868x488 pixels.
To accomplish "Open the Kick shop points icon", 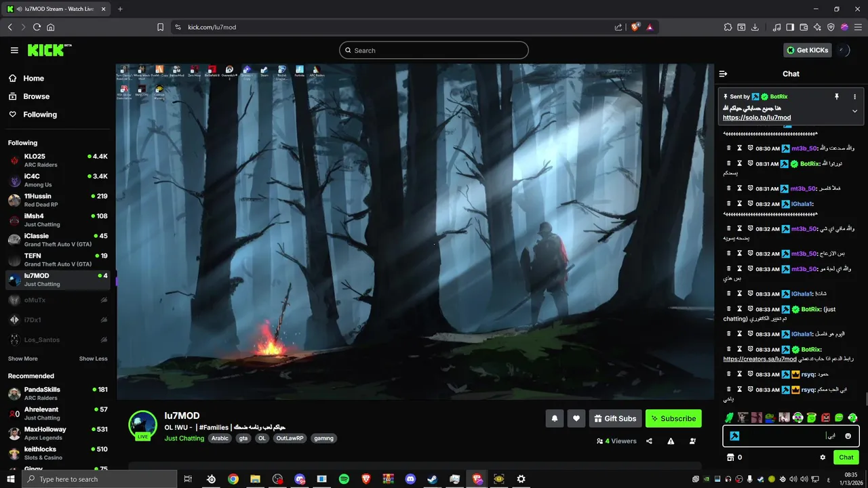I will [x=730, y=457].
